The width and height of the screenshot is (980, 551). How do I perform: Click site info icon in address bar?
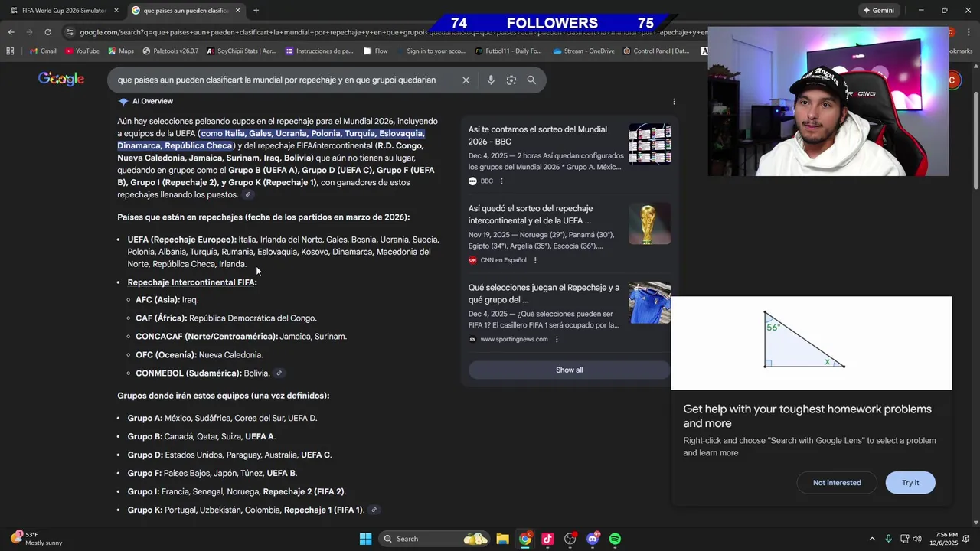[x=70, y=32]
